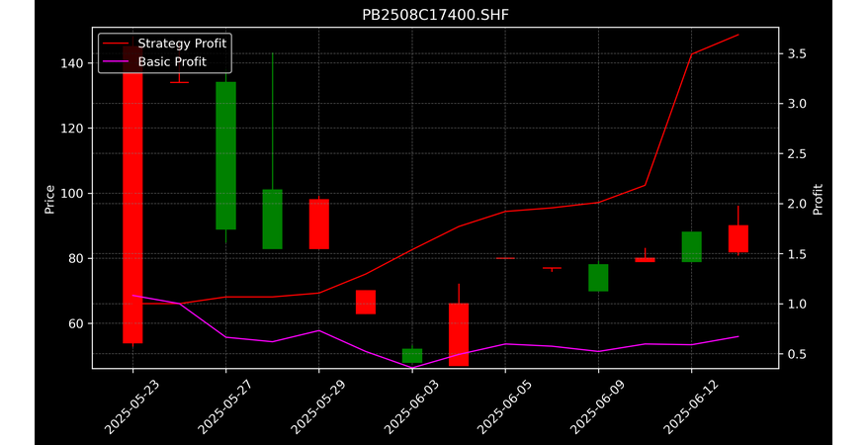Screen dimensions: 868x445
Task: Click the 1.5 profit tick label
Action: click(795, 254)
